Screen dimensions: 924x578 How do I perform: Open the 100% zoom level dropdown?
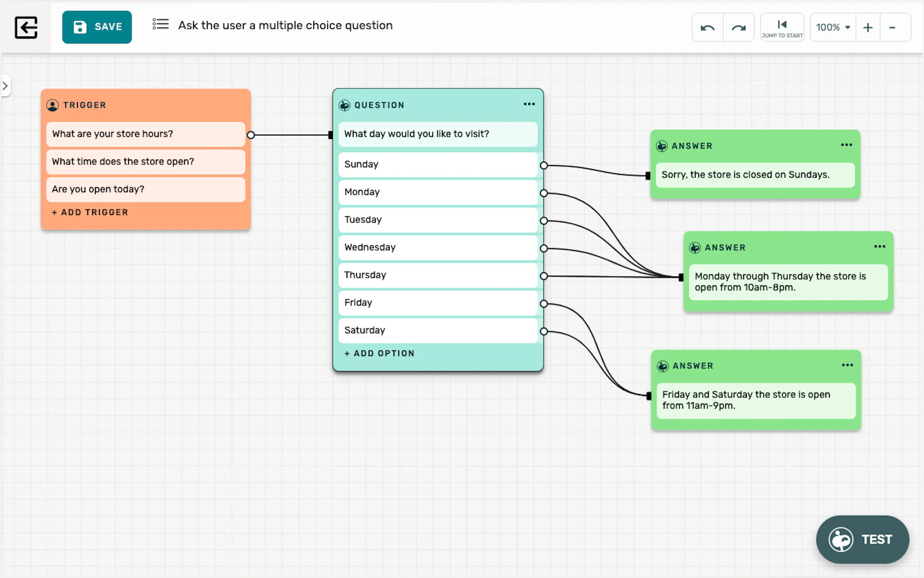[833, 28]
